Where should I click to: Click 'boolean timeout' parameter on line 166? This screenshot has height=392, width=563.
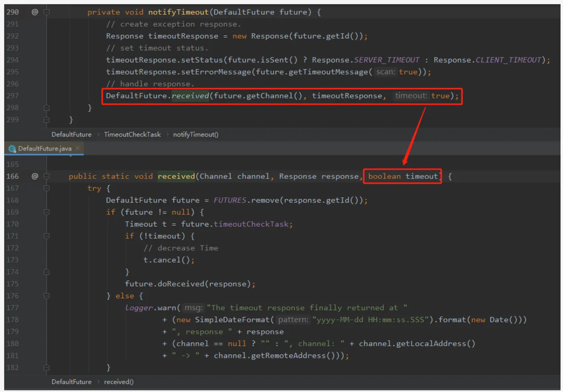(x=403, y=176)
